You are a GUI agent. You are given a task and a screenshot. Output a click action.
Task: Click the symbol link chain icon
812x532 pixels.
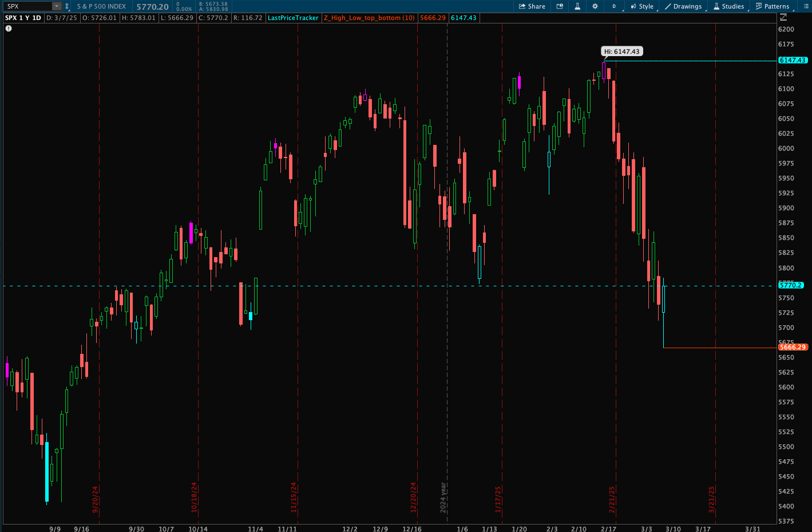67,6
